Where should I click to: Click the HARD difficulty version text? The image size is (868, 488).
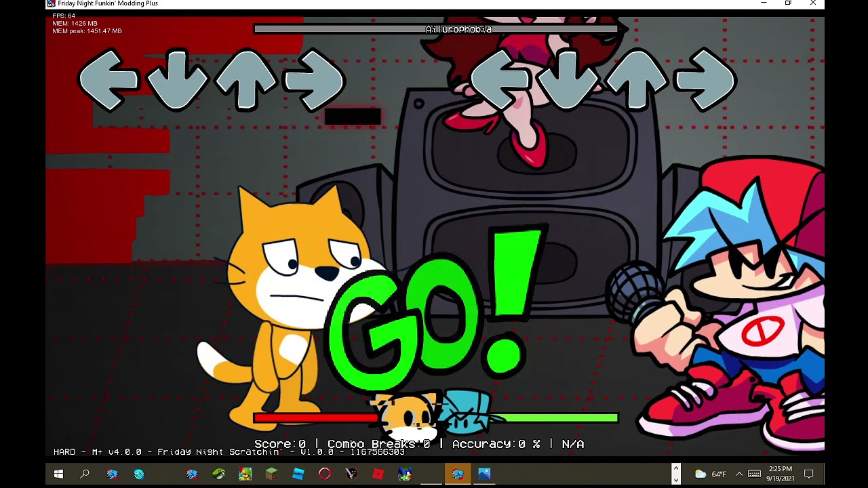[229, 452]
